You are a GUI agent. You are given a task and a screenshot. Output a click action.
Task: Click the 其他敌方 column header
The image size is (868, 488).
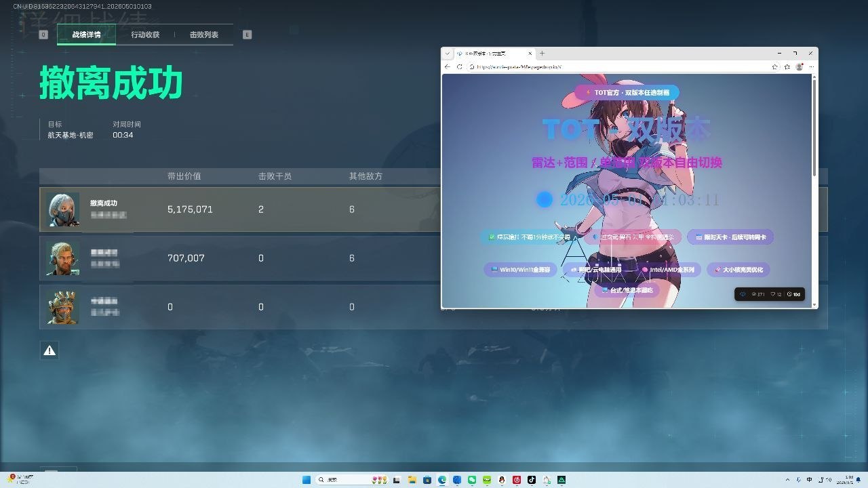[x=366, y=176]
